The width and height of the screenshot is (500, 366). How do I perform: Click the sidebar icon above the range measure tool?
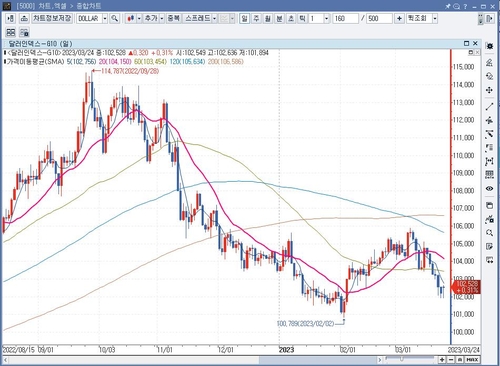[489, 148]
